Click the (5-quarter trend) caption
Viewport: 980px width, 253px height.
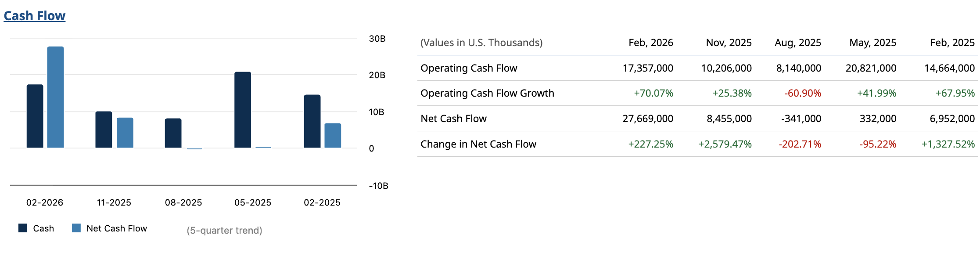pos(224,231)
